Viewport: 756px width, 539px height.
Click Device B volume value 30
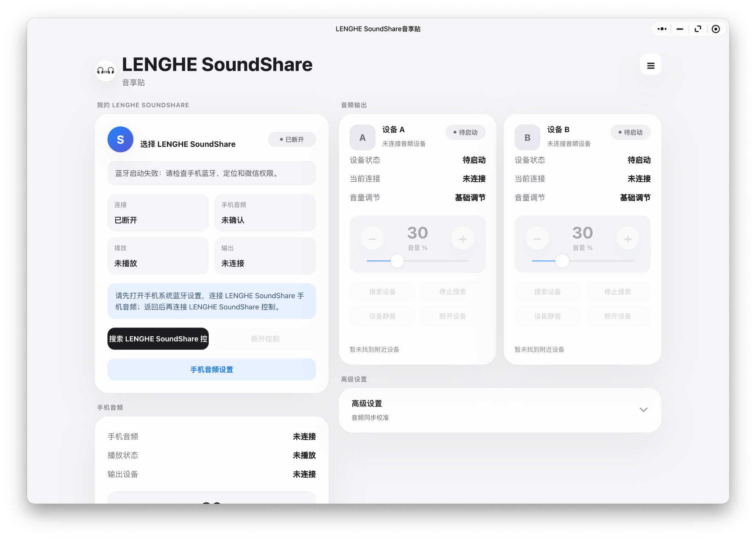[x=582, y=233]
